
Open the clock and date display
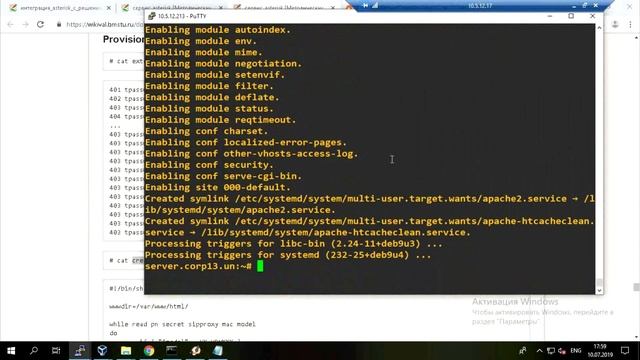click(x=600, y=351)
